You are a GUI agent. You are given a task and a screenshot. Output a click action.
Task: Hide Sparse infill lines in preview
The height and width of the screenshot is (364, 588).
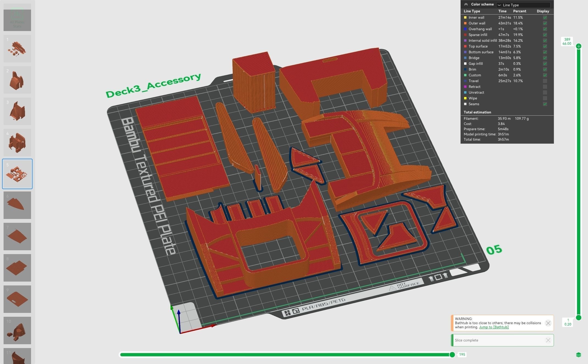tap(545, 35)
